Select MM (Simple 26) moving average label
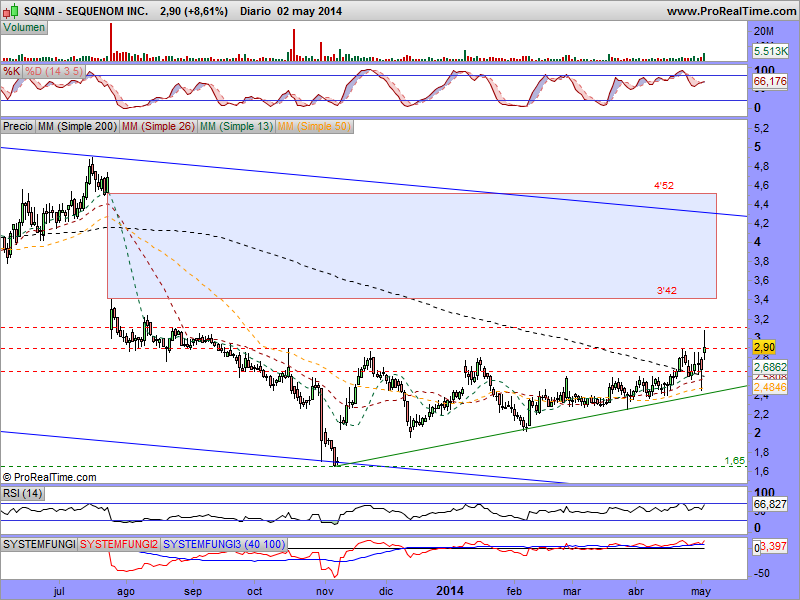Viewport: 800px width, 600px height. point(159,126)
